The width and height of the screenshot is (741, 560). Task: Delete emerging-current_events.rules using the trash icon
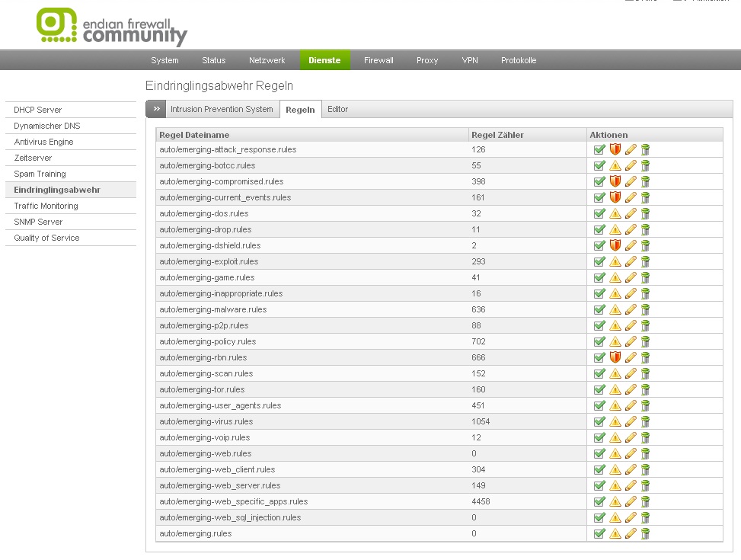[645, 198]
